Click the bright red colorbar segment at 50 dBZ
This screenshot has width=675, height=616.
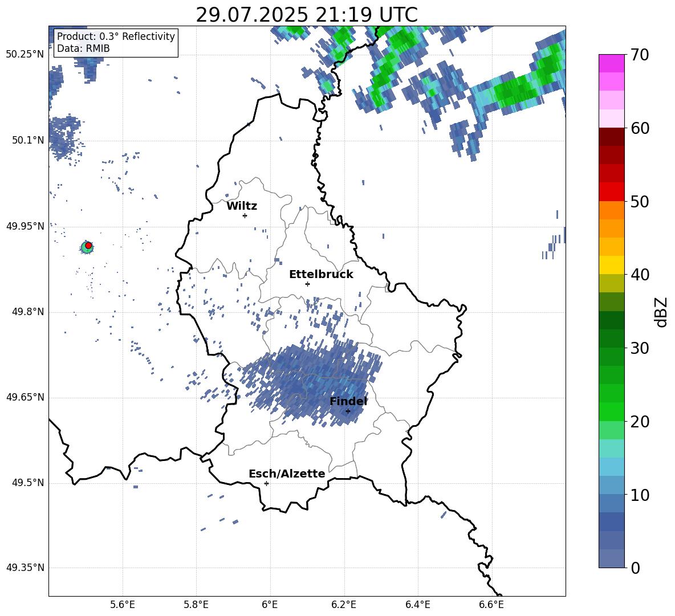coord(611,192)
